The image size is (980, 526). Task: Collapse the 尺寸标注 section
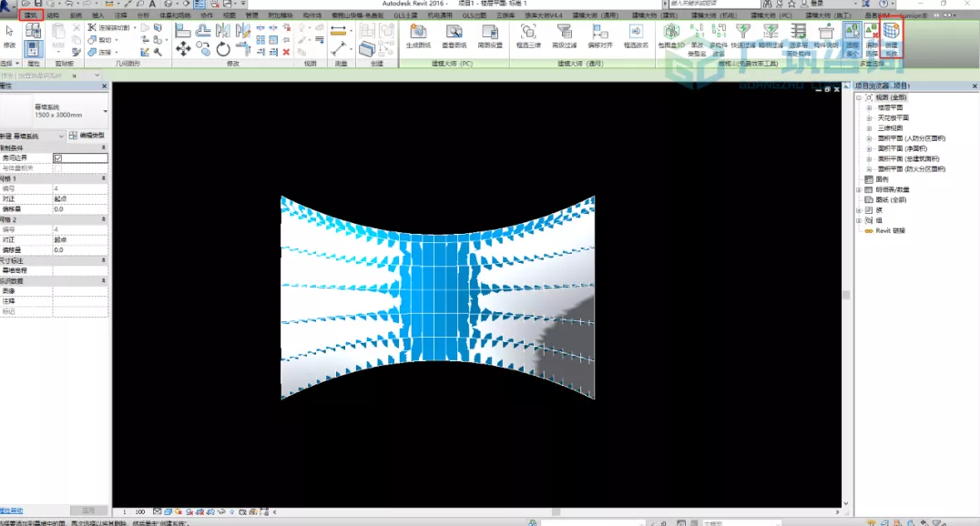(103, 260)
